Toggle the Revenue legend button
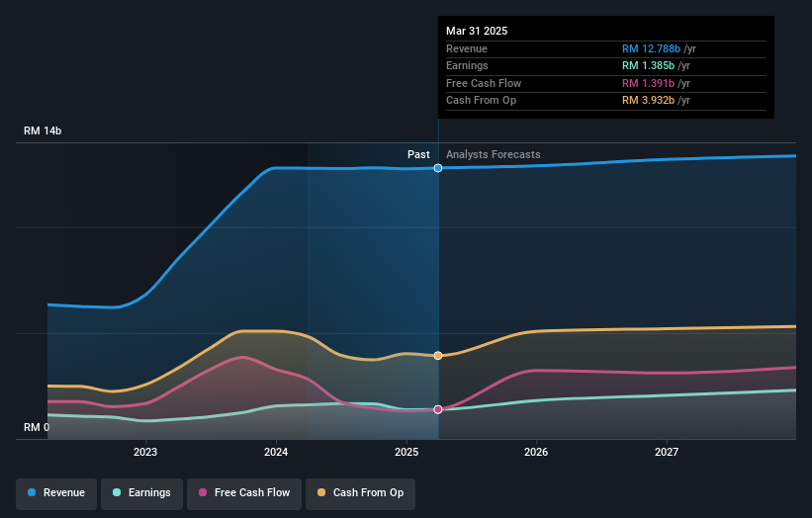The image size is (812, 518). (x=56, y=493)
